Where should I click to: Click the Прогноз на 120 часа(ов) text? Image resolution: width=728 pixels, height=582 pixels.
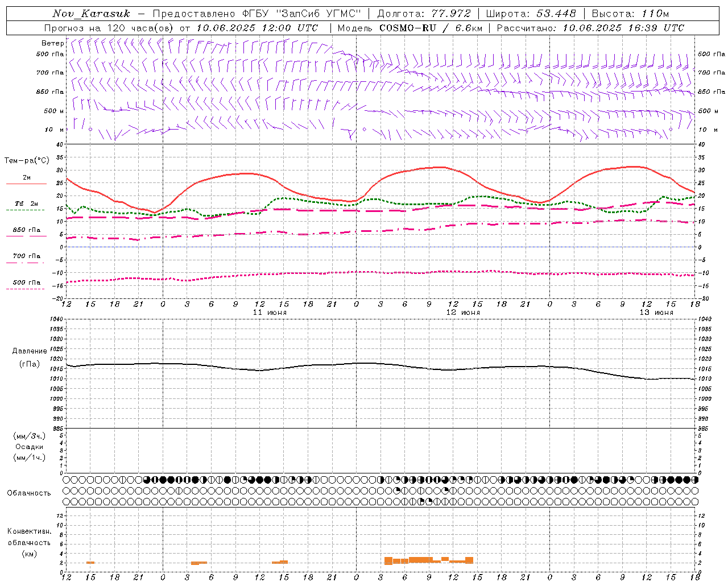tap(110, 28)
